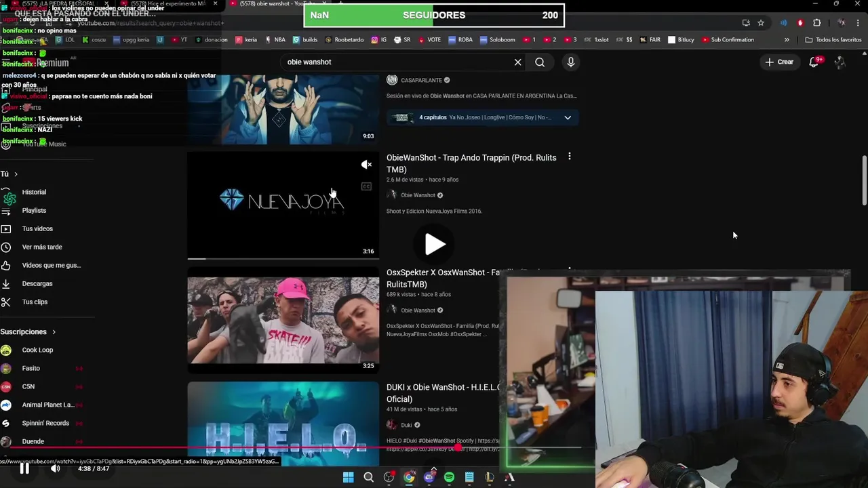
Task: Clear the 'obie wanshot' search text
Action: click(517, 62)
